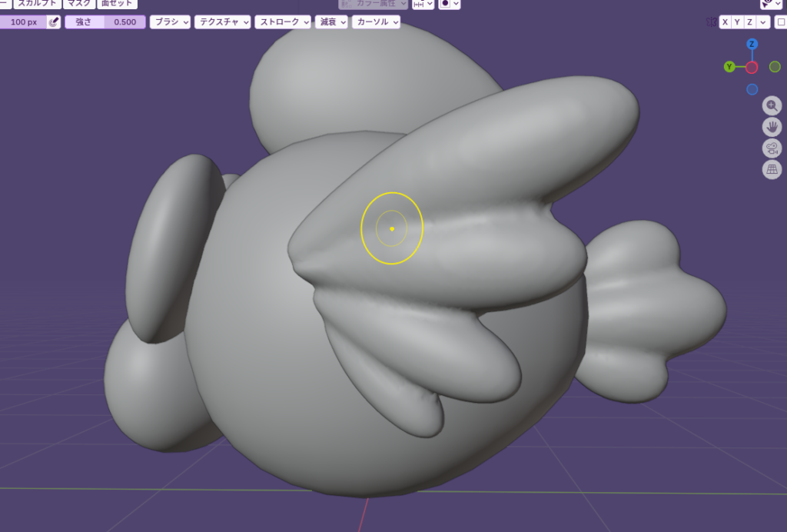Screen dimensions: 787x532
Task: Switch perspective/orthographic with the grid icon
Action: 772,170
